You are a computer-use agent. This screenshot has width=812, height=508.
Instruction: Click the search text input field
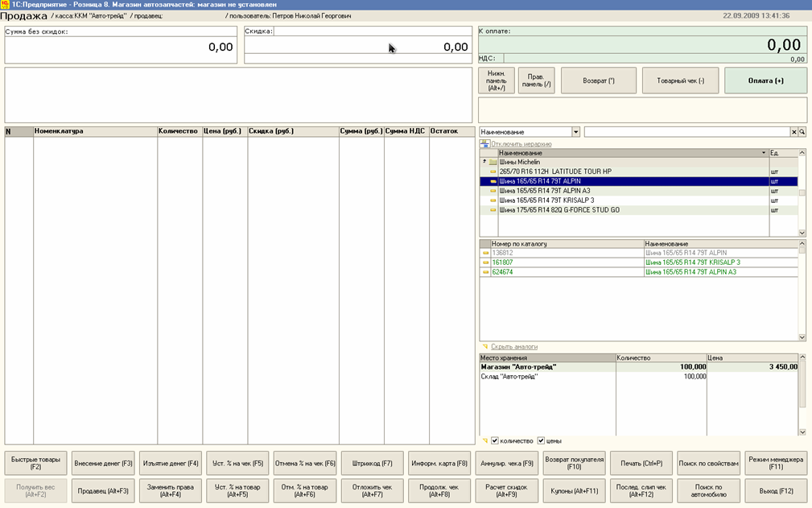tap(687, 132)
